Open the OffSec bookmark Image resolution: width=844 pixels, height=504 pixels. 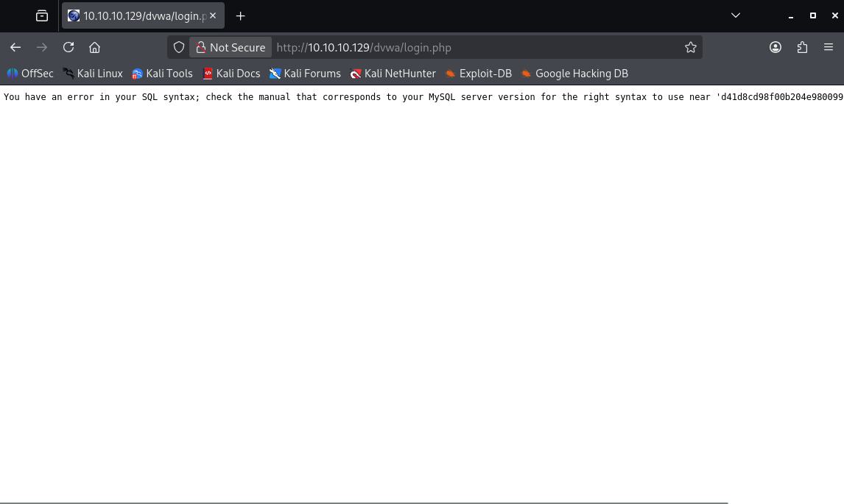[30, 74]
